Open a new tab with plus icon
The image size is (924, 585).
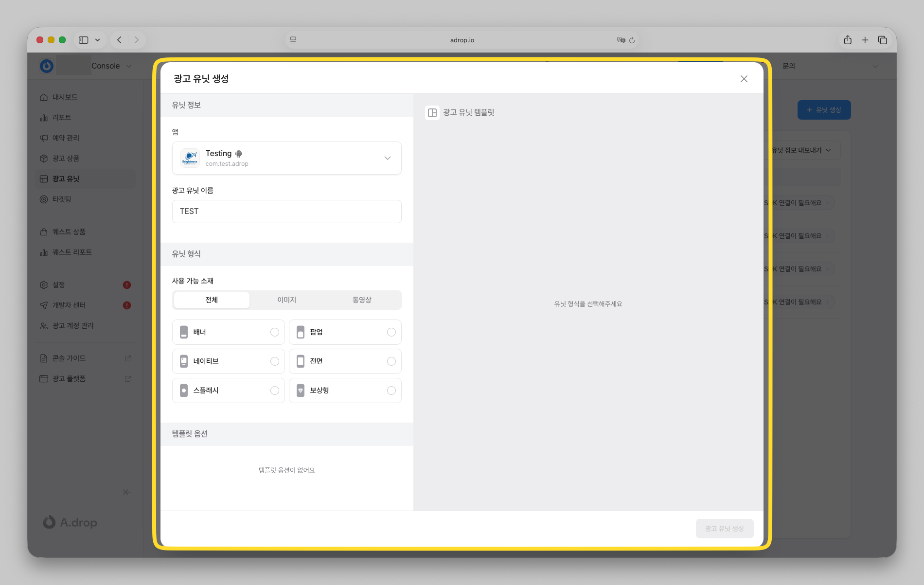tap(865, 40)
